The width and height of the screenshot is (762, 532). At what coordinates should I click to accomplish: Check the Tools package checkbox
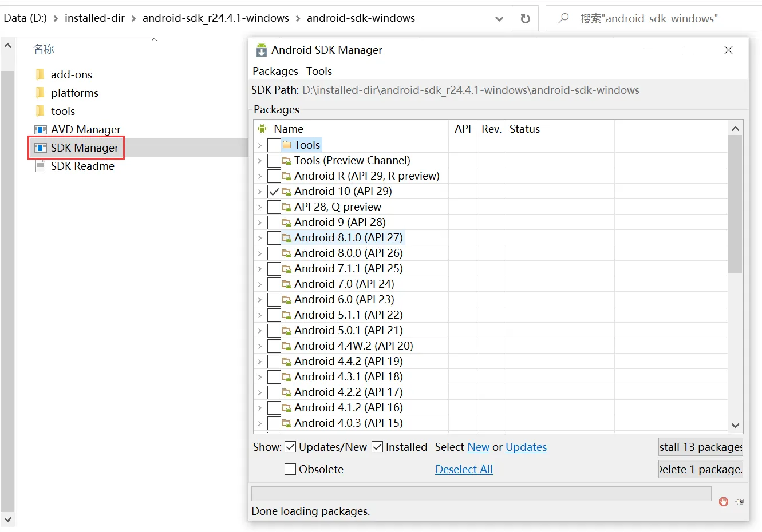click(x=274, y=145)
